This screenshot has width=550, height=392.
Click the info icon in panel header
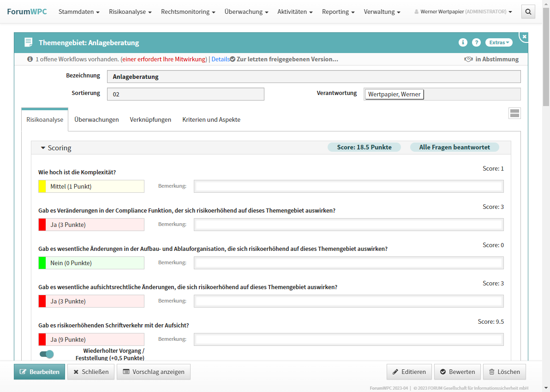click(463, 42)
